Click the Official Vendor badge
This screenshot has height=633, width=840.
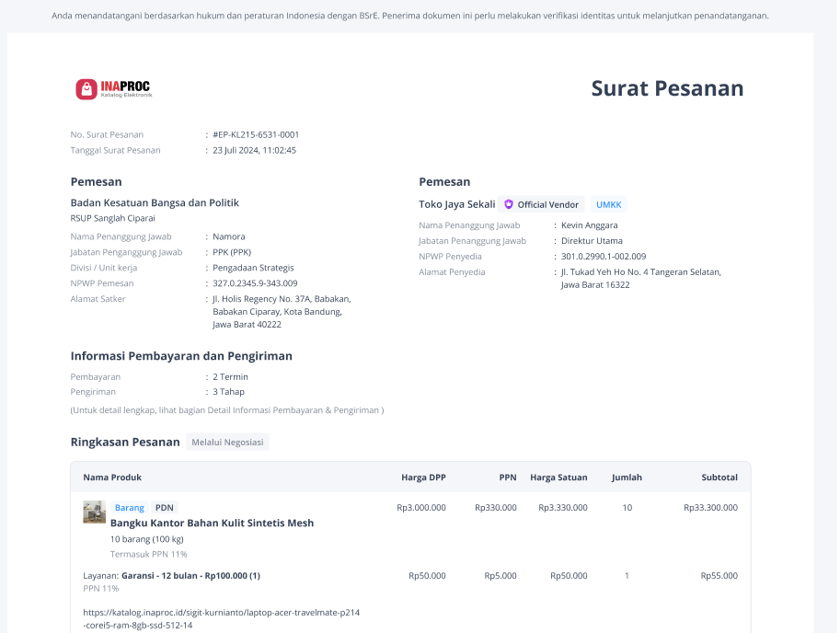[x=542, y=204]
